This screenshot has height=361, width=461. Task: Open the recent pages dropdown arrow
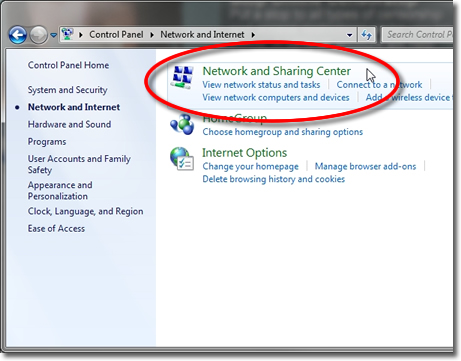tap(54, 35)
